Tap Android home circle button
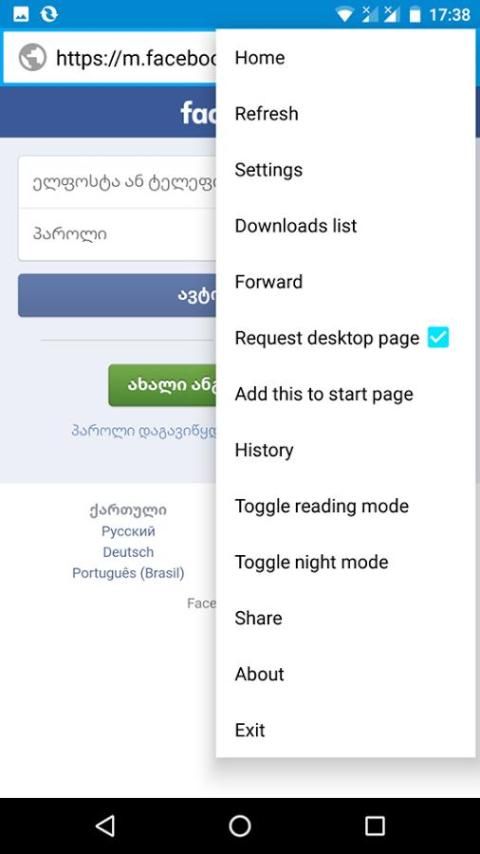The width and height of the screenshot is (480, 854). (x=240, y=826)
